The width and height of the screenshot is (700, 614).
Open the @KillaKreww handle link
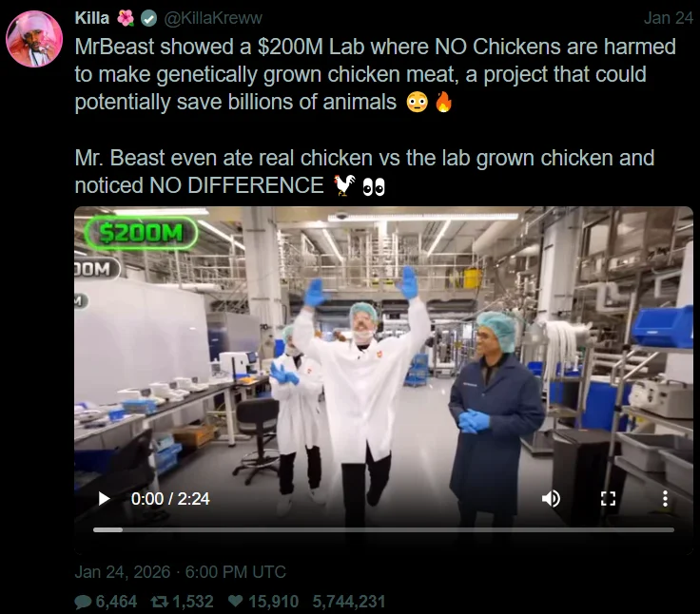point(213,18)
